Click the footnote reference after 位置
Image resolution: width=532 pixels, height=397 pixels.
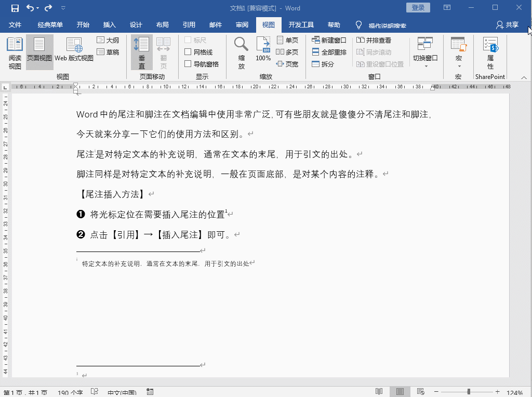(227, 211)
